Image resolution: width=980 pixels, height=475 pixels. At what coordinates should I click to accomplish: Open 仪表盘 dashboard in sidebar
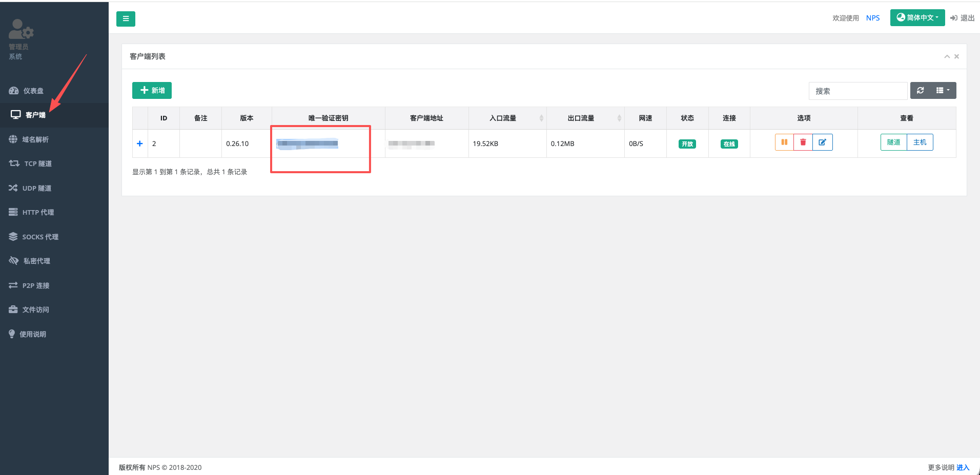(33, 91)
